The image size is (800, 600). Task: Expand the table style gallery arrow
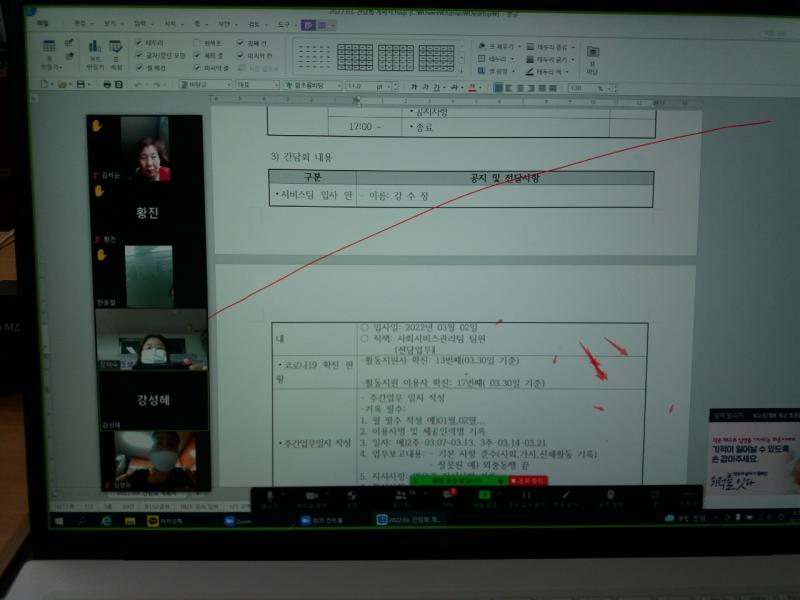[x=461, y=70]
